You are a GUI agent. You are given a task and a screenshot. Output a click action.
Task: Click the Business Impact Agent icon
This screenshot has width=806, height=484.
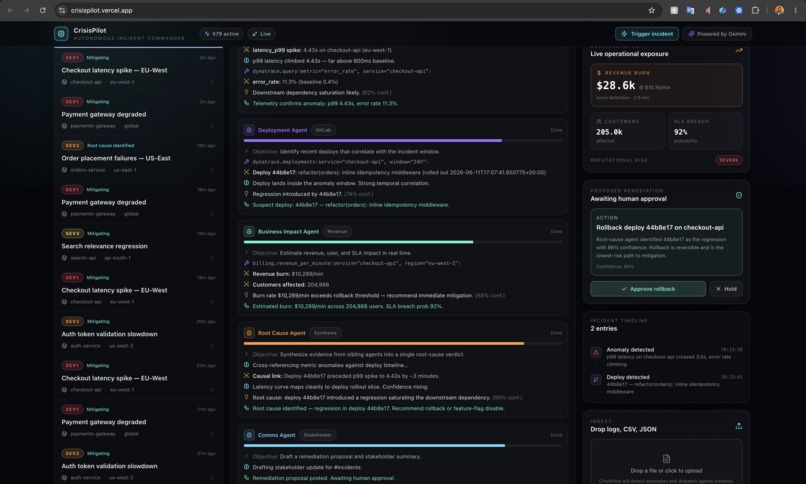click(x=249, y=231)
